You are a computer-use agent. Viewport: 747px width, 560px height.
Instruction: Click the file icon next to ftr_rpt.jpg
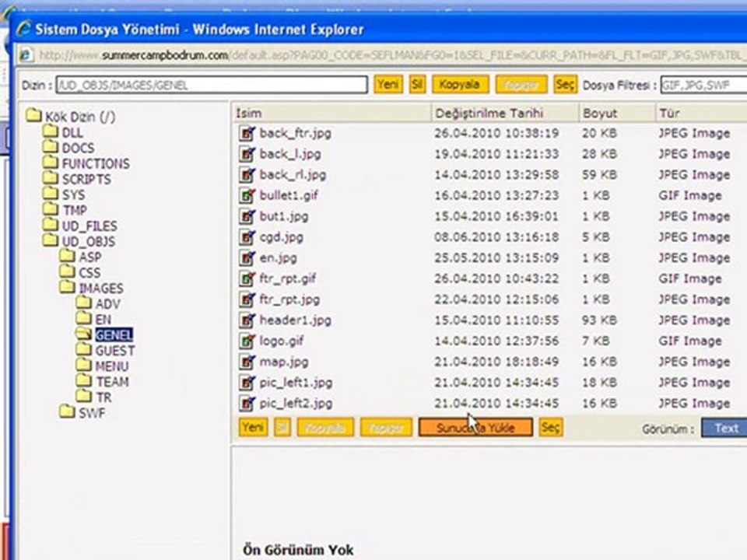coord(247,299)
